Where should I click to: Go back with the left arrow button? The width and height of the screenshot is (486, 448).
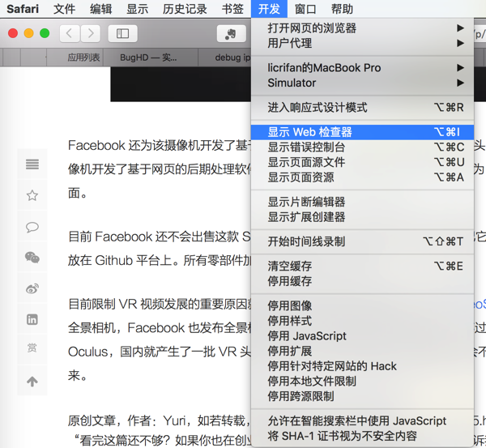coord(70,33)
